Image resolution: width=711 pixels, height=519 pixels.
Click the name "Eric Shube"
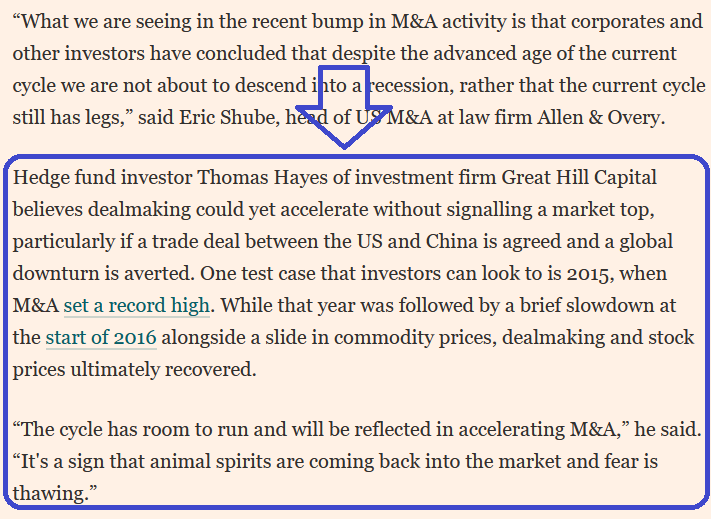[x=251, y=117]
